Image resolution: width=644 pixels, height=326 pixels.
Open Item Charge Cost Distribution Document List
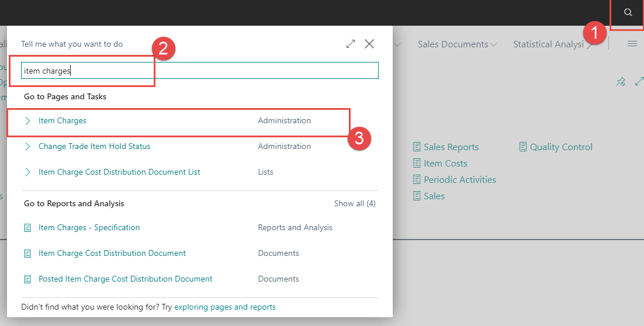[119, 172]
